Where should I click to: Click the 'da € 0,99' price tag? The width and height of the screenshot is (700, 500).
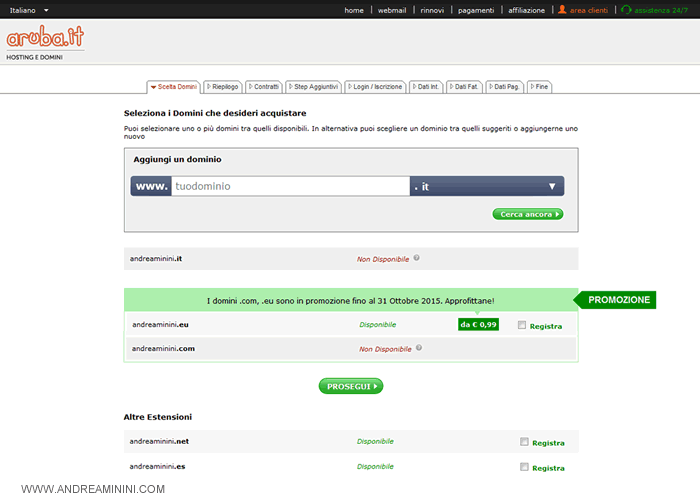point(478,324)
